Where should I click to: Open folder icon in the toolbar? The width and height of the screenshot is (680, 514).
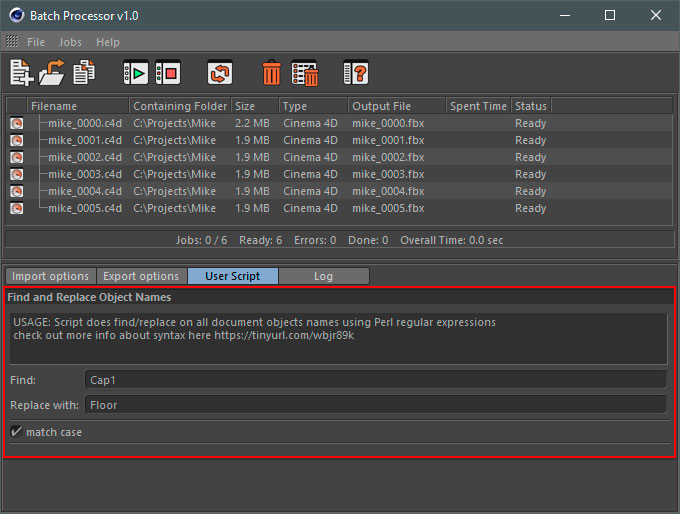point(52,73)
